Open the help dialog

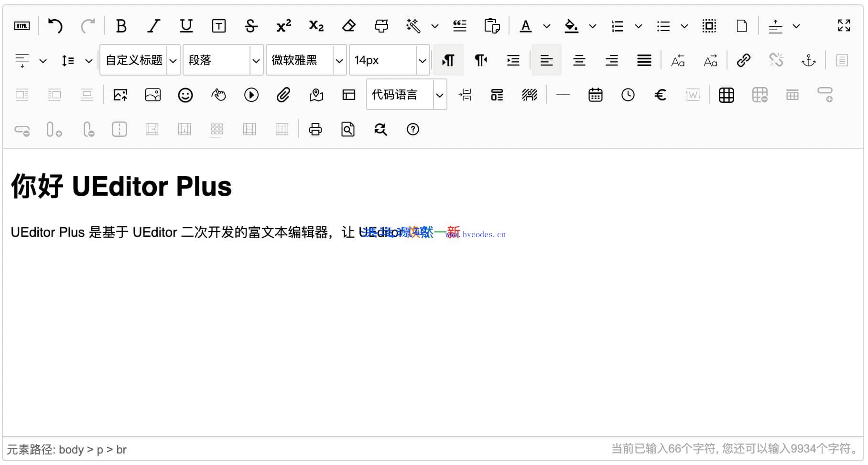[x=413, y=129]
